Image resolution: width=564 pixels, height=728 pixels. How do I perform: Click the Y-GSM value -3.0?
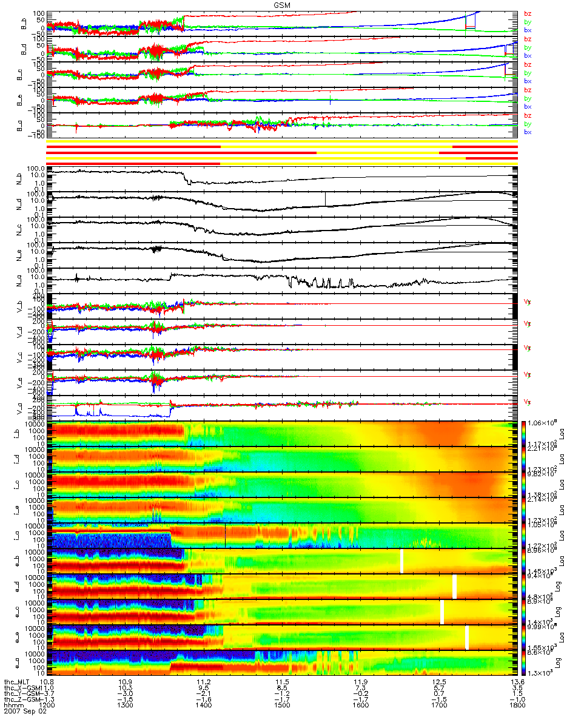(126, 694)
